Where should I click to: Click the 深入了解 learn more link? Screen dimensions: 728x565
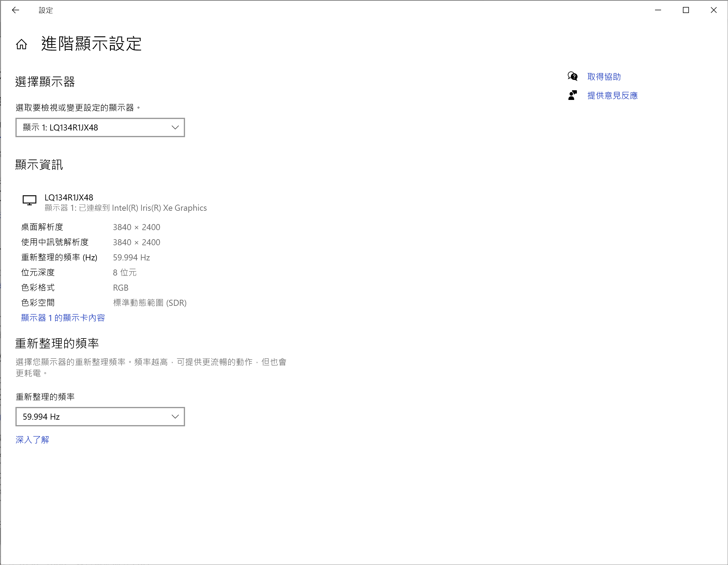(32, 440)
